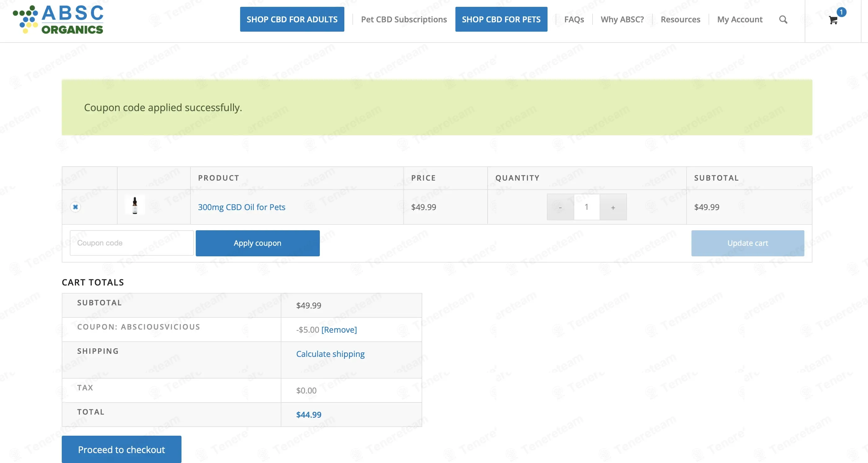
Task: Expand the Calculate shipping option
Action: (x=330, y=354)
